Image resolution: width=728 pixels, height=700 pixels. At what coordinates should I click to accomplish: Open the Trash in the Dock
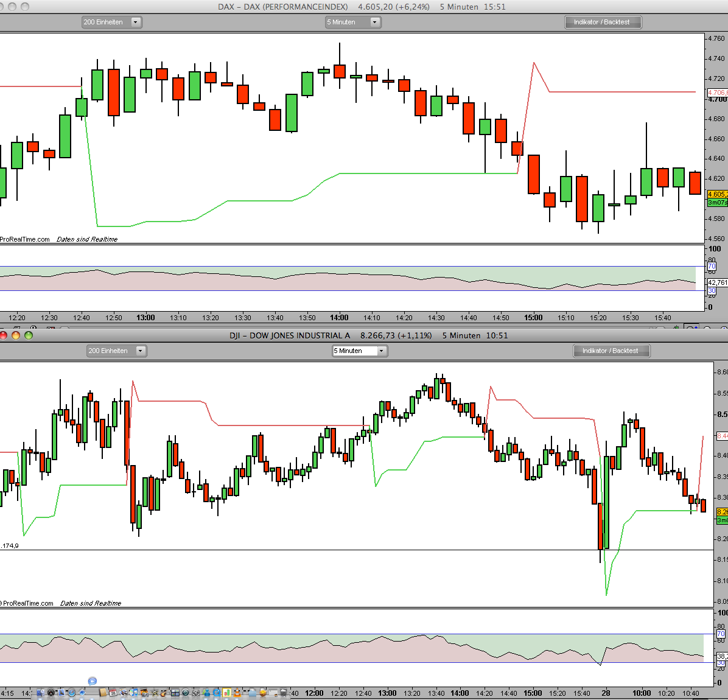(283, 693)
